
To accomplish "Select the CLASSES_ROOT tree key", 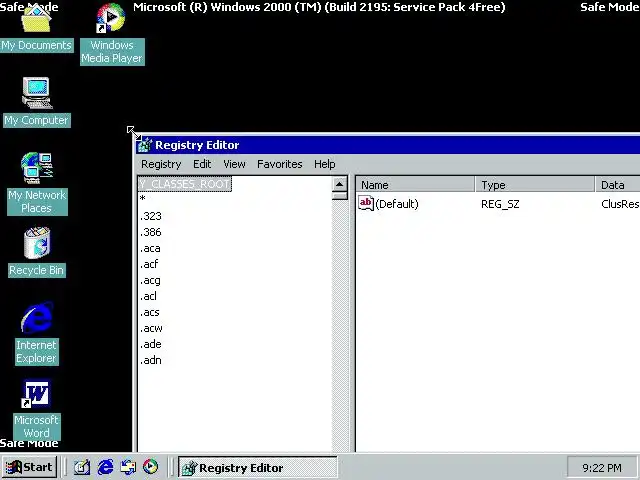I will [184, 184].
